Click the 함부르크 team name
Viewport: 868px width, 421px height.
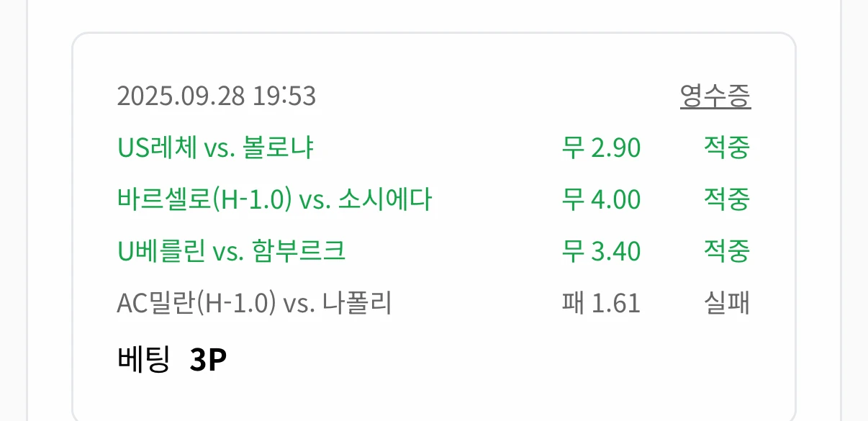coord(299,251)
